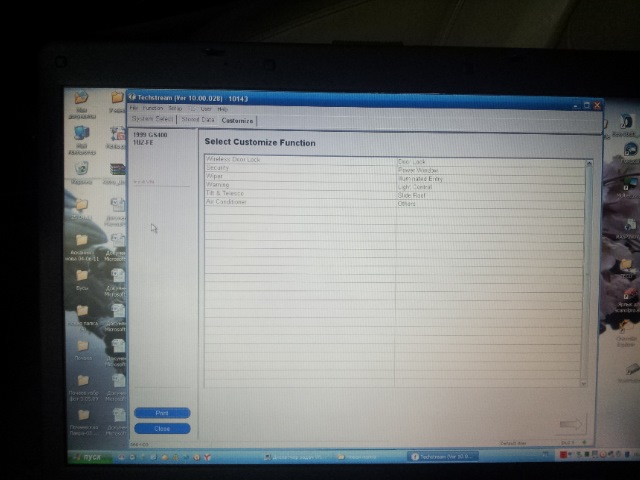Select Wireless Door Lock customize function

pos(300,160)
